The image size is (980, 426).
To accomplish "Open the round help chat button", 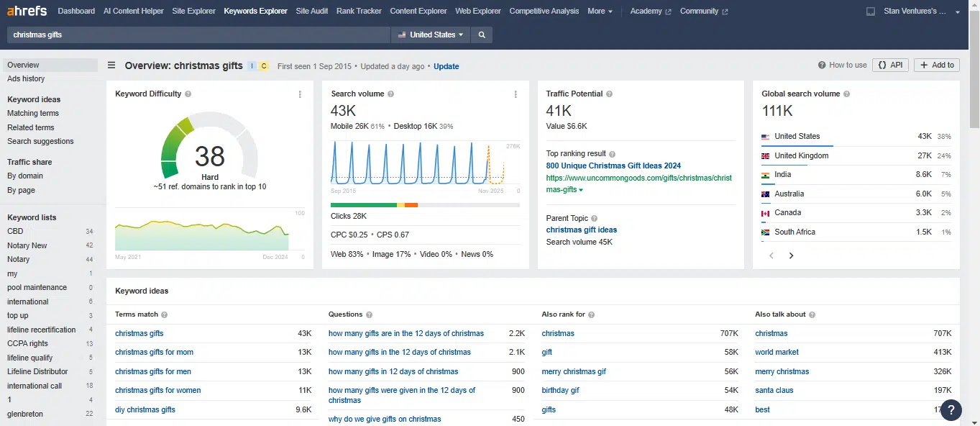I will (951, 409).
